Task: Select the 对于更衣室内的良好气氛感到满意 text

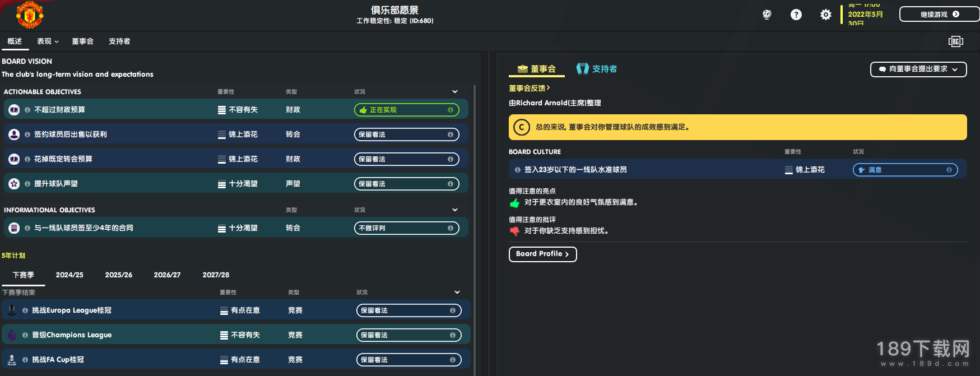Action: pos(581,203)
